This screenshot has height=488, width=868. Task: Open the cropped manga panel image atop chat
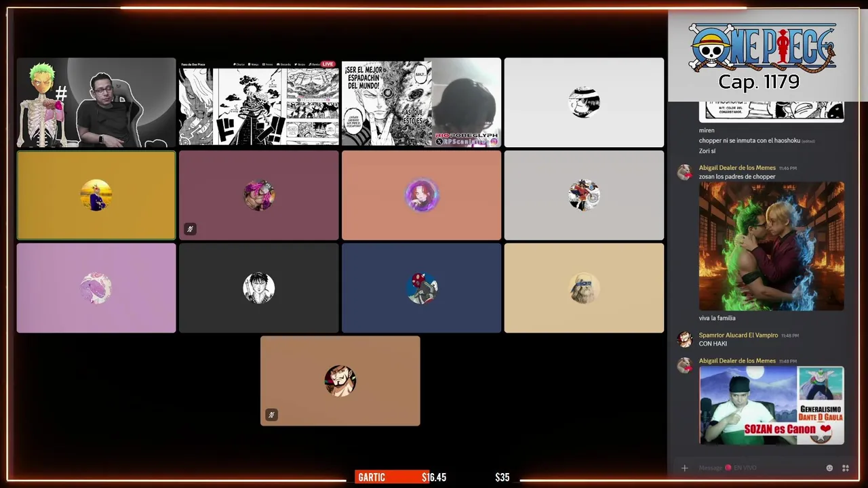pos(772,112)
